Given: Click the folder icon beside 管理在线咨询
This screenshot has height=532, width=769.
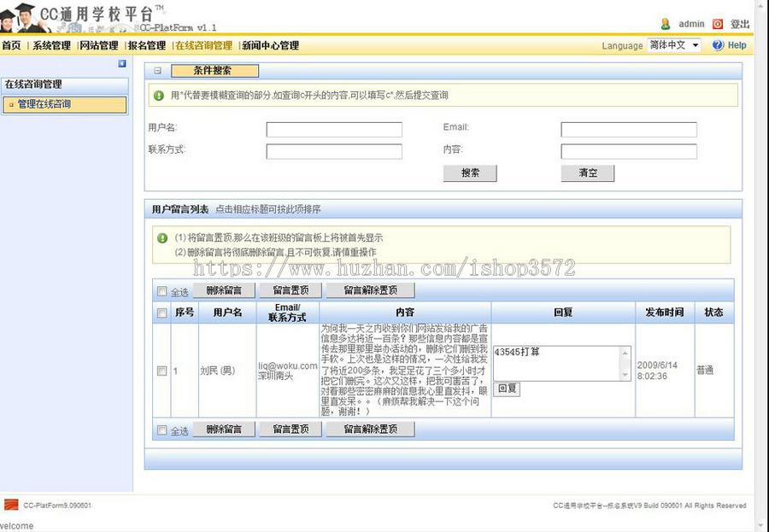Looking at the screenshot, I should tap(10, 104).
